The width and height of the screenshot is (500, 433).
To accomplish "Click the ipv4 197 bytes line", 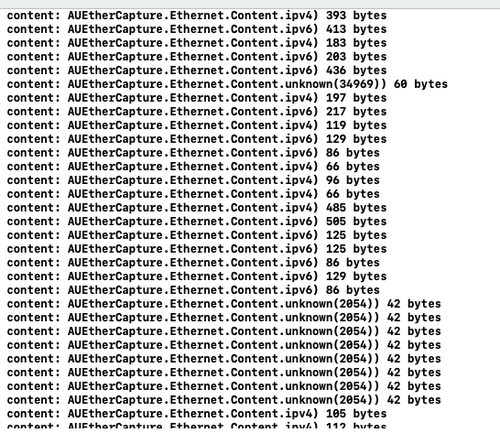I will click(197, 98).
